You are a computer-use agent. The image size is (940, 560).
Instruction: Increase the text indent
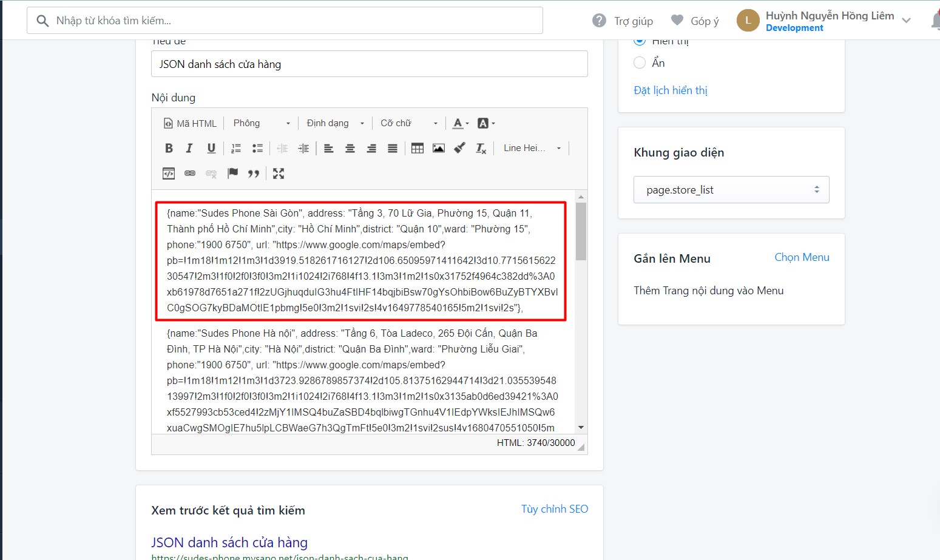303,148
